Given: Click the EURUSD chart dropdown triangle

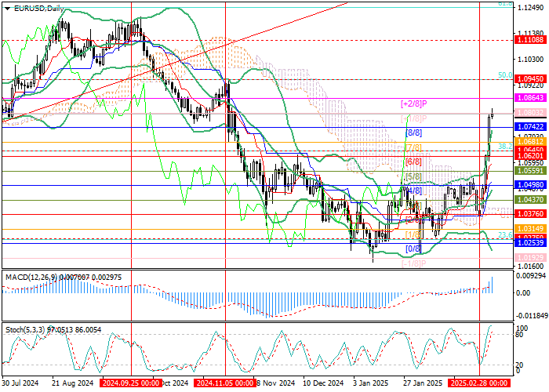Looking at the screenshot, I should click(x=4, y=7).
